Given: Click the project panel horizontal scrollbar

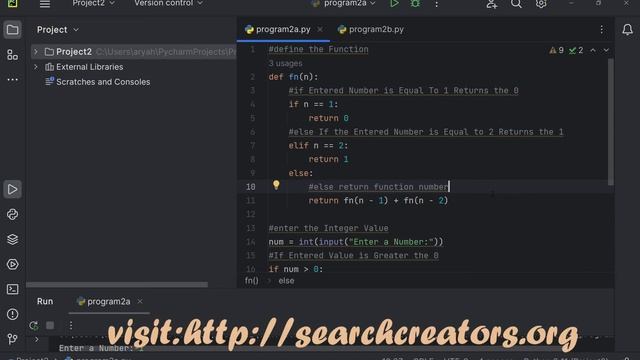Looking at the screenshot, I should 117,284.
